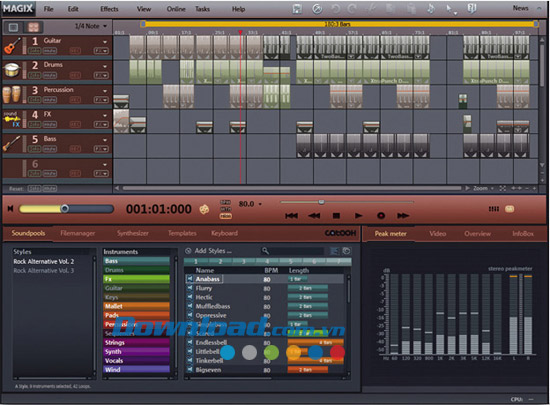
Task: Click the undo arrow in the toolbar
Action: (336, 9)
